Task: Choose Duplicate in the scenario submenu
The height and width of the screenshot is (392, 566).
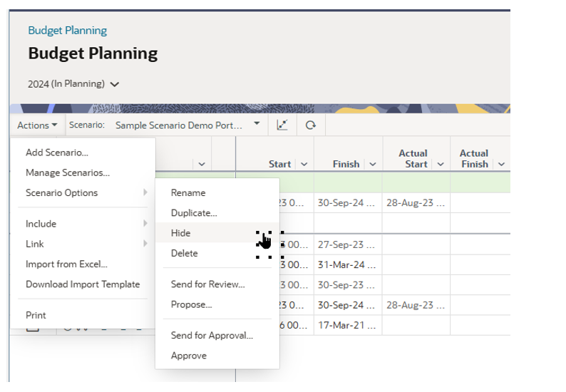Action: pos(194,212)
